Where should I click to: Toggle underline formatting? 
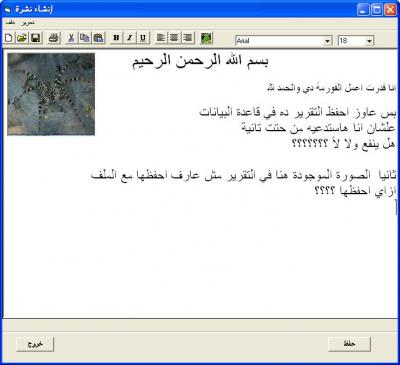coord(143,38)
